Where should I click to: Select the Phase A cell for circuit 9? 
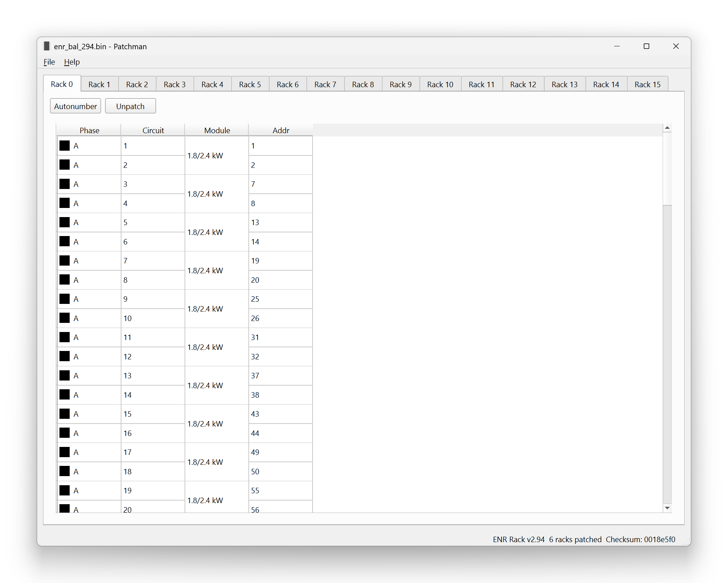pos(89,299)
